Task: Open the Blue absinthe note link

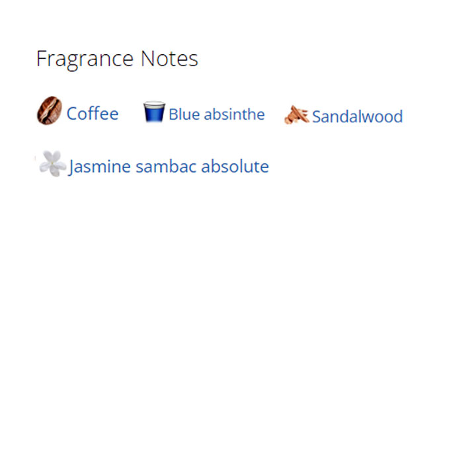Action: pyautogui.click(x=216, y=114)
